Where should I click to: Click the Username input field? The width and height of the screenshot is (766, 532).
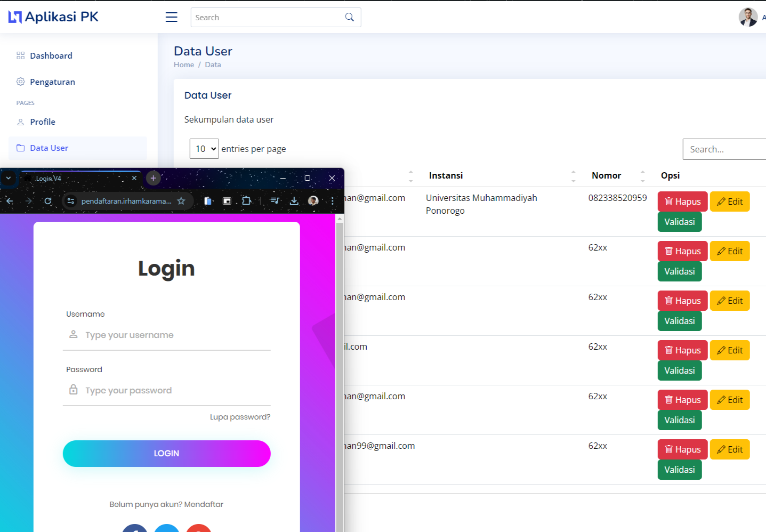pyautogui.click(x=167, y=335)
